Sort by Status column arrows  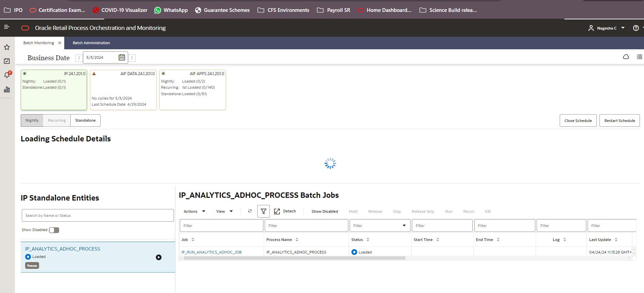(x=368, y=240)
